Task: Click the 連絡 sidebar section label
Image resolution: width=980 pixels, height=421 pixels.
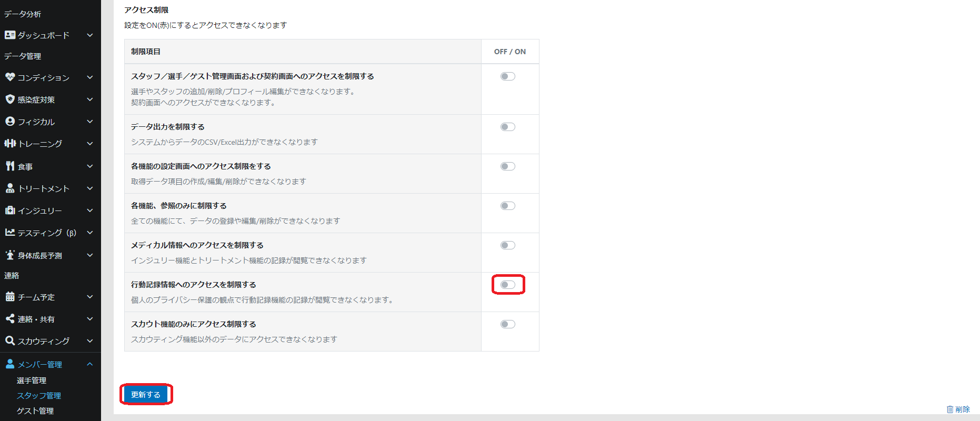Action: click(12, 275)
